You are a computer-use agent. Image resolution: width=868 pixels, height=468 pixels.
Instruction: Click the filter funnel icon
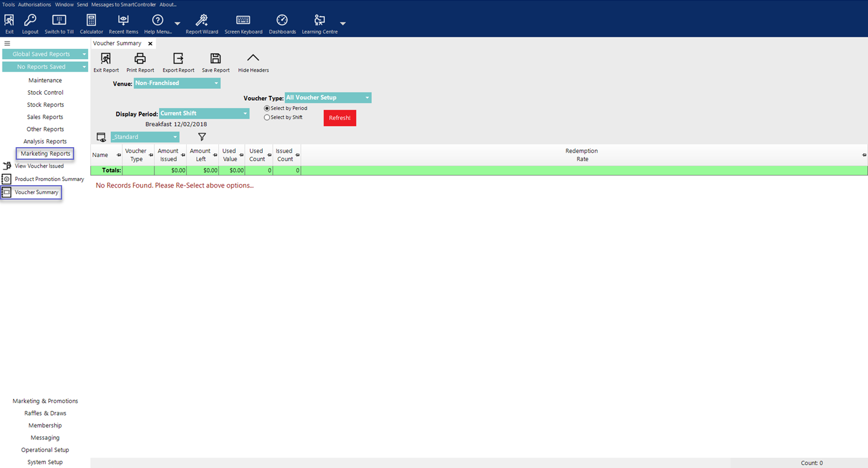[202, 138]
